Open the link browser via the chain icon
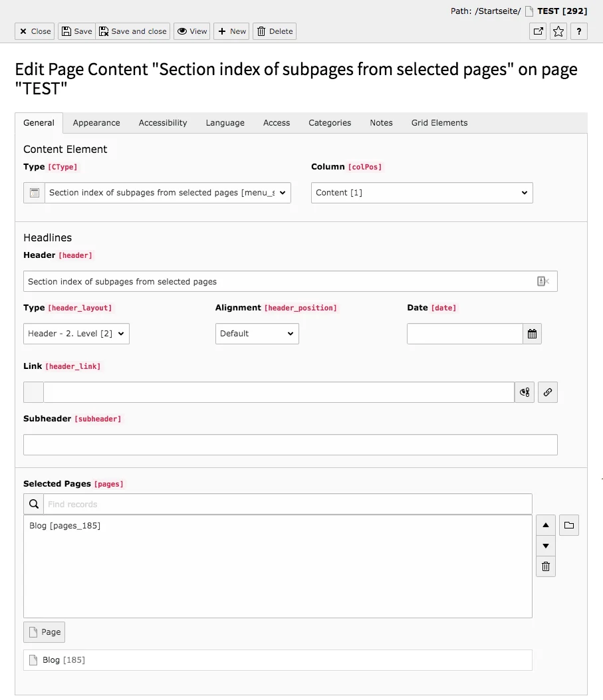Image resolution: width=603 pixels, height=700 pixels. tap(547, 392)
